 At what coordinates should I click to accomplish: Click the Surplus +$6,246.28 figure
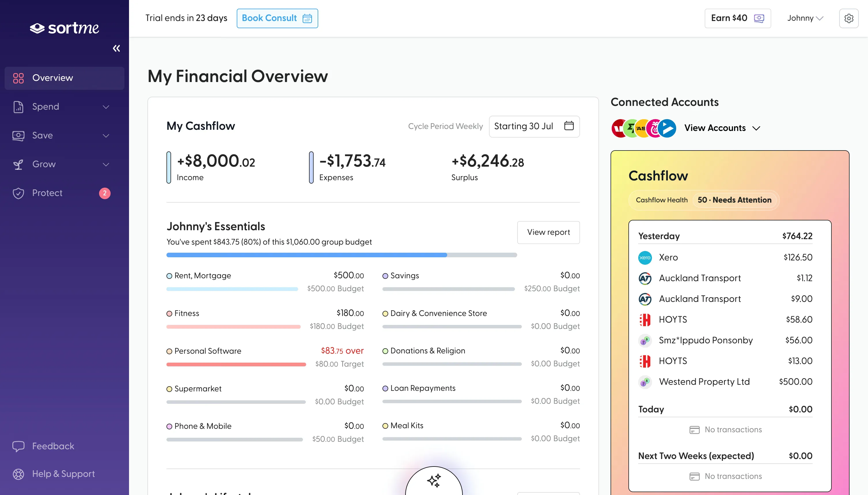point(487,161)
